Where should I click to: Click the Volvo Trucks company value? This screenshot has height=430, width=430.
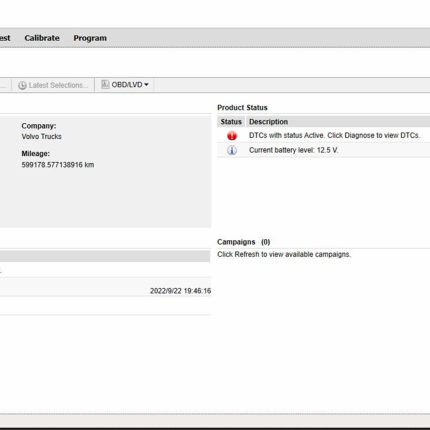click(x=41, y=136)
